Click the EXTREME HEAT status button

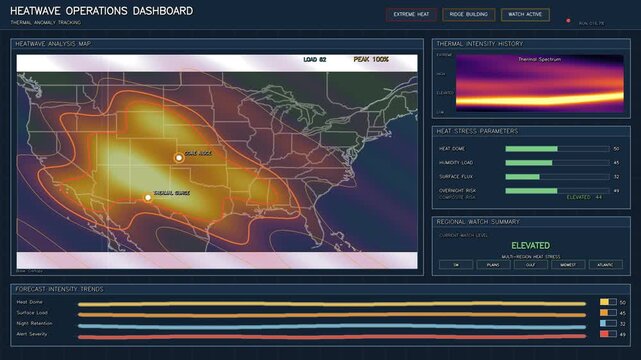pos(411,14)
